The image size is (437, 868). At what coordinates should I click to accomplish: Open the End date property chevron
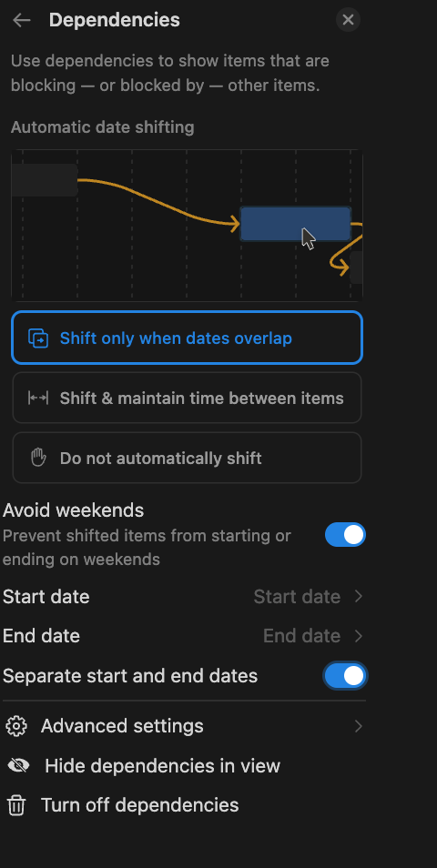tap(359, 636)
